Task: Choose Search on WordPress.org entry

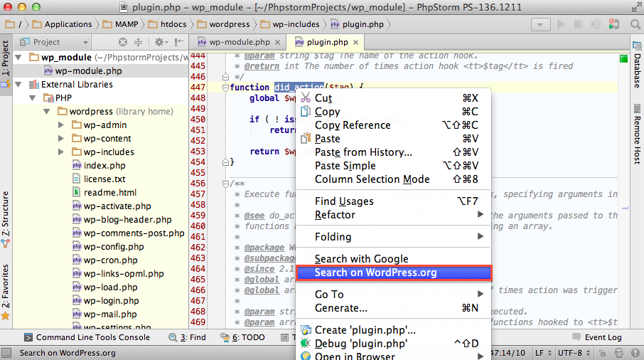Action: 393,273
